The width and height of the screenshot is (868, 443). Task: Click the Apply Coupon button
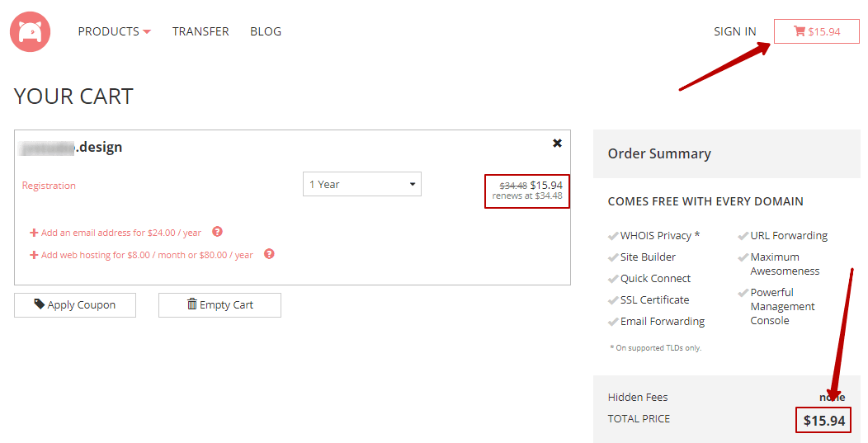(75, 305)
